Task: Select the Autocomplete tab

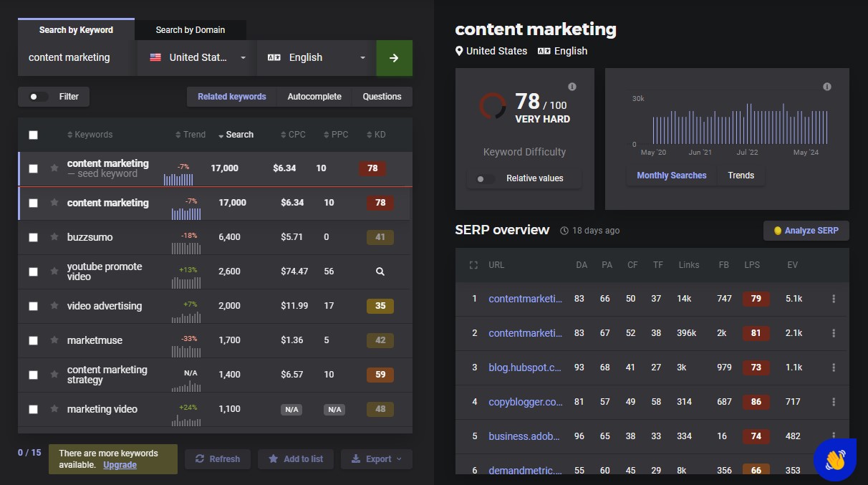Action: click(x=314, y=97)
